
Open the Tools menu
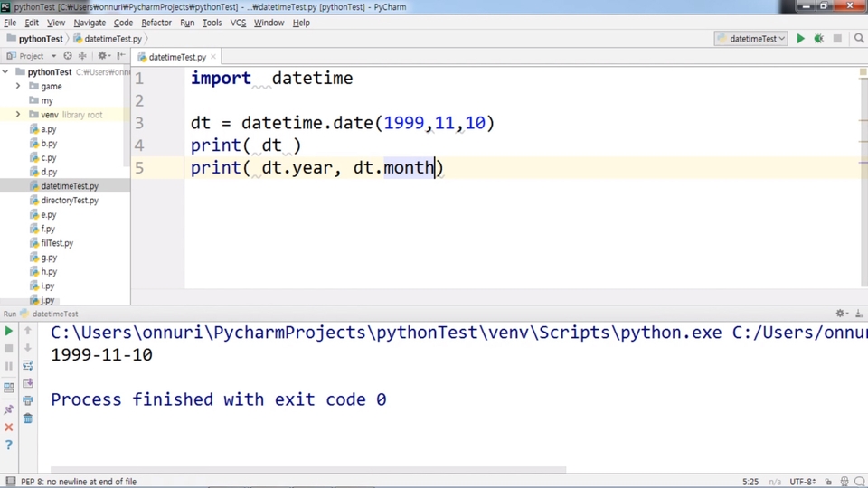pyautogui.click(x=212, y=23)
